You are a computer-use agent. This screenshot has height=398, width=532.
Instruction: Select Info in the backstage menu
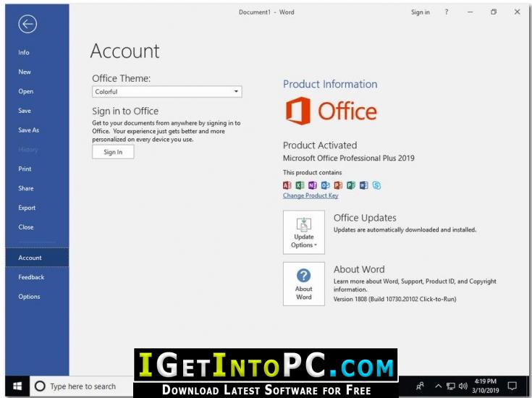click(x=24, y=53)
